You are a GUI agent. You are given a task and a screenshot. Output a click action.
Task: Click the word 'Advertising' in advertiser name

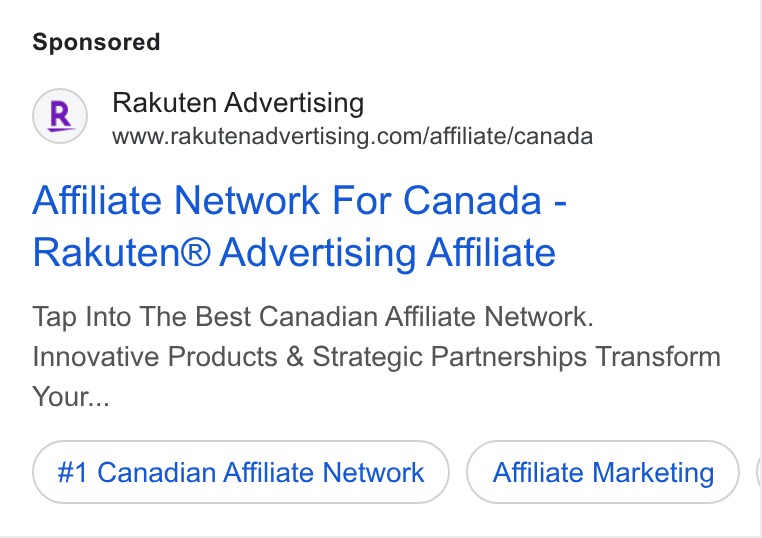tap(294, 104)
